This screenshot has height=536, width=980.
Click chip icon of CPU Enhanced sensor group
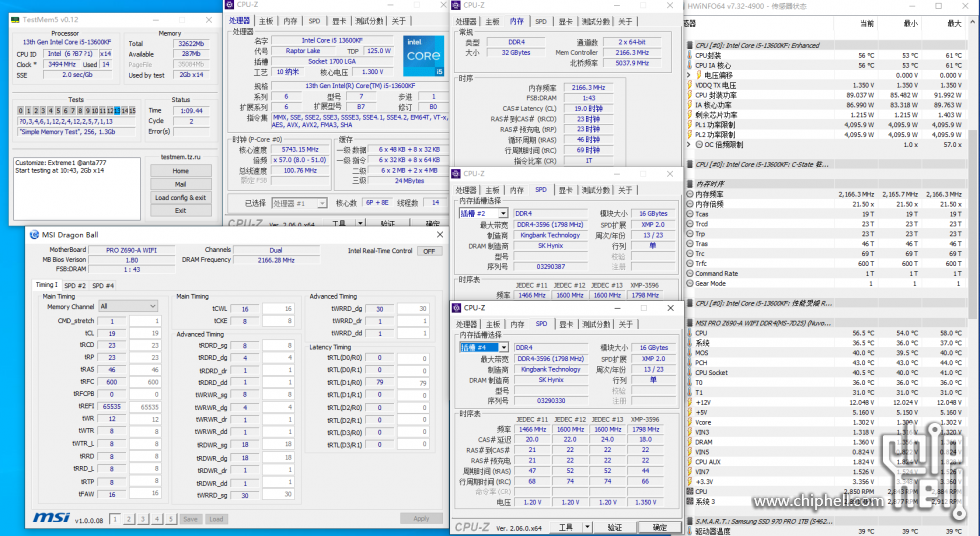click(x=689, y=46)
